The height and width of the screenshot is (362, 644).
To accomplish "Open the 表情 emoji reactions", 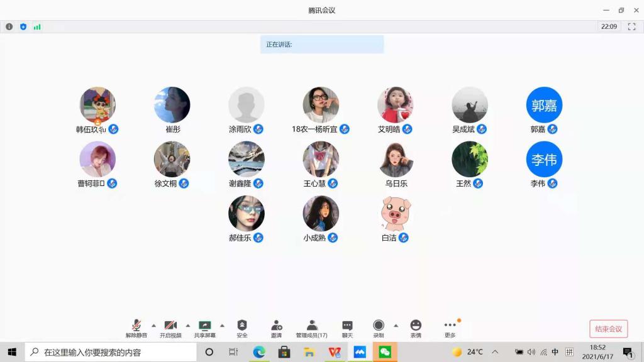I will [x=416, y=327].
